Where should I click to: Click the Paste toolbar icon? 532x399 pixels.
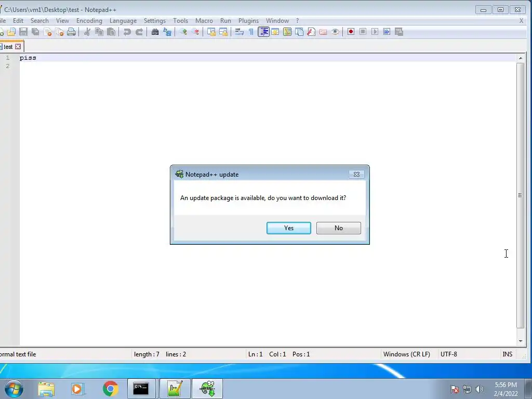111,32
